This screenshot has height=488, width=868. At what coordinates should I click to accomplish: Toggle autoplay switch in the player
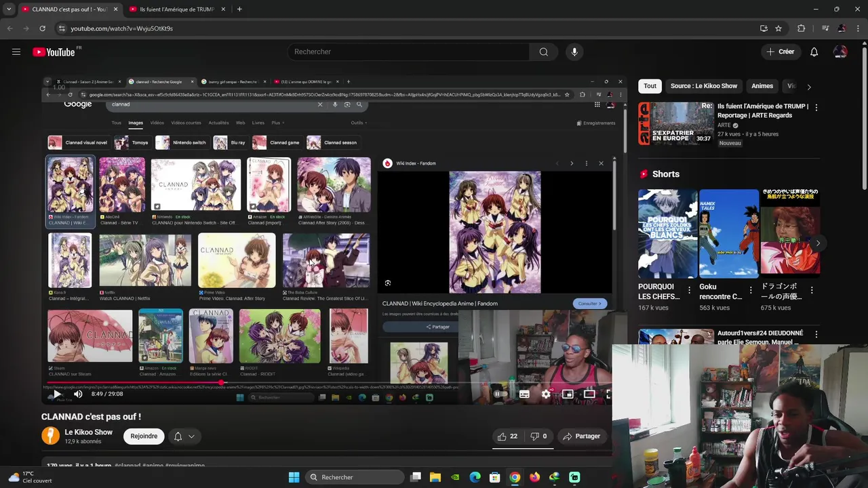click(500, 394)
